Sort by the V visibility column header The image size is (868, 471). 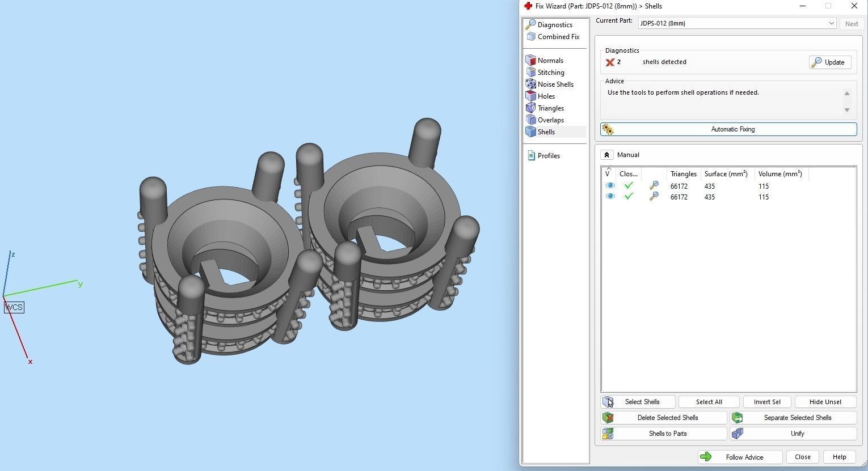pyautogui.click(x=609, y=173)
